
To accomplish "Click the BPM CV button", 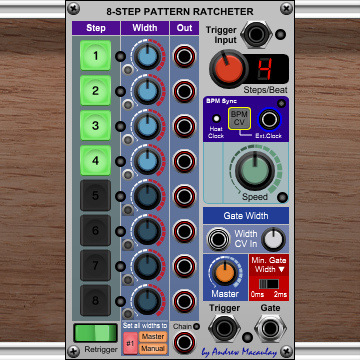I will click(239, 118).
